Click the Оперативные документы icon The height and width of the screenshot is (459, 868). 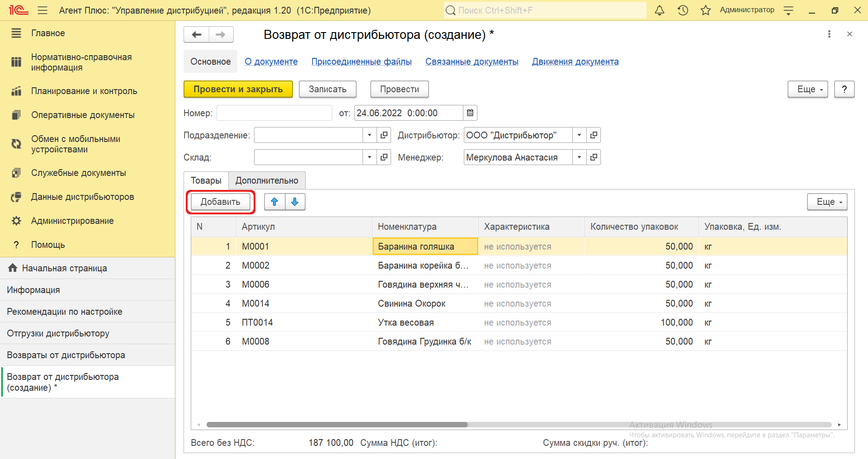(x=16, y=115)
